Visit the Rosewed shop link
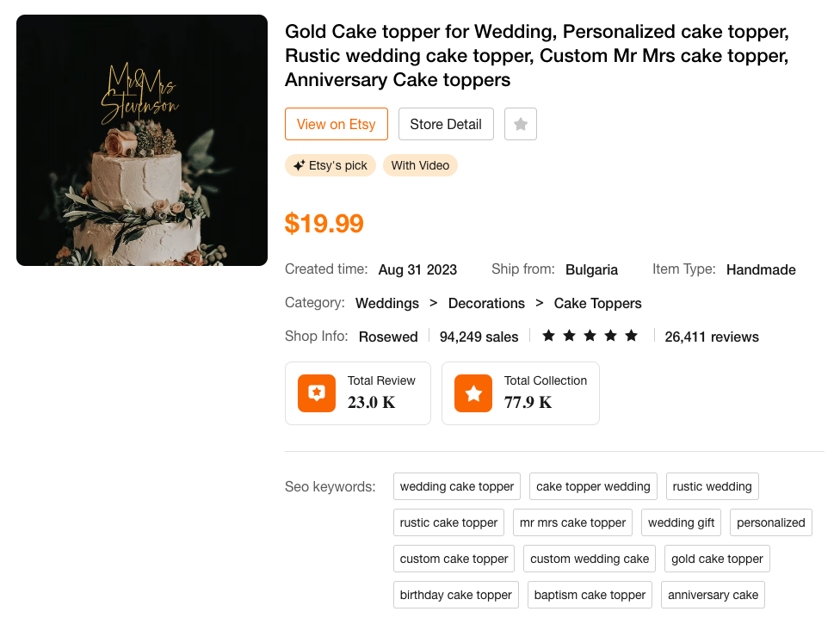Image resolution: width=840 pixels, height=624 pixels. [x=388, y=337]
